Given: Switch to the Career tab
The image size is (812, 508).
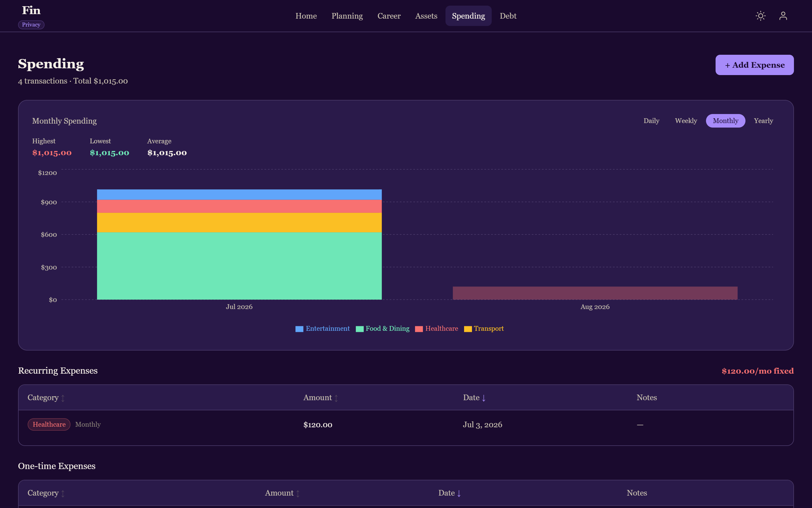Looking at the screenshot, I should pyautogui.click(x=389, y=16).
